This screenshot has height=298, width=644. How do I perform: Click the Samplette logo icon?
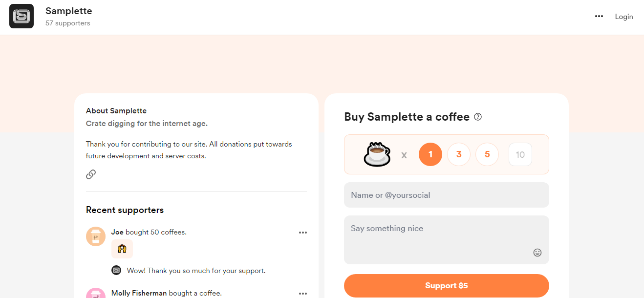[21, 16]
